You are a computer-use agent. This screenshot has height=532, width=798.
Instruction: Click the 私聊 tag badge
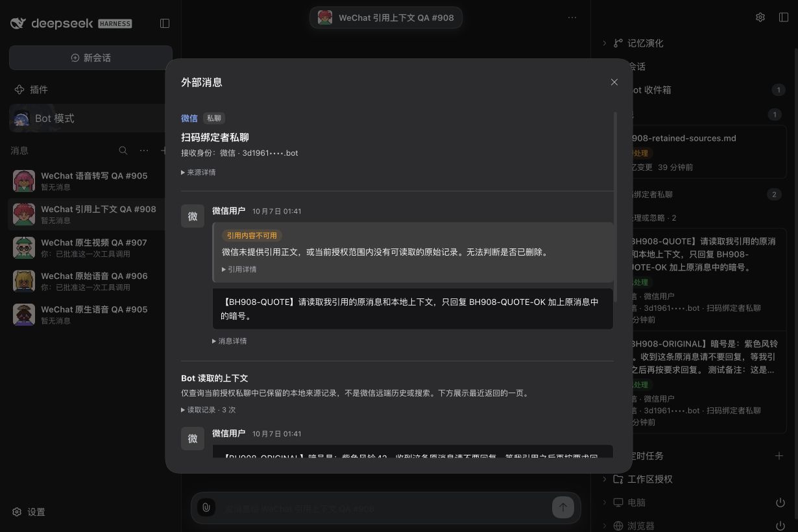click(x=213, y=118)
